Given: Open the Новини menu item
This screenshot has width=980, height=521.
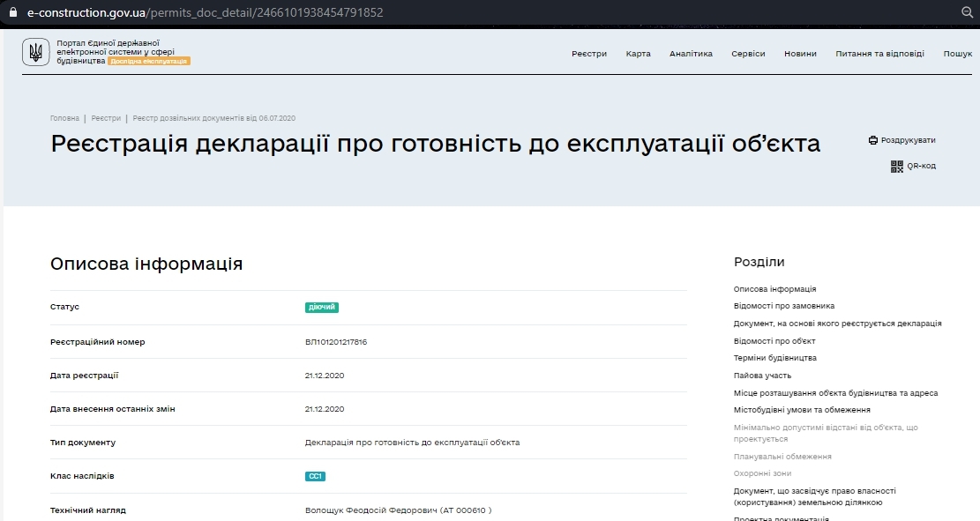Looking at the screenshot, I should (801, 54).
